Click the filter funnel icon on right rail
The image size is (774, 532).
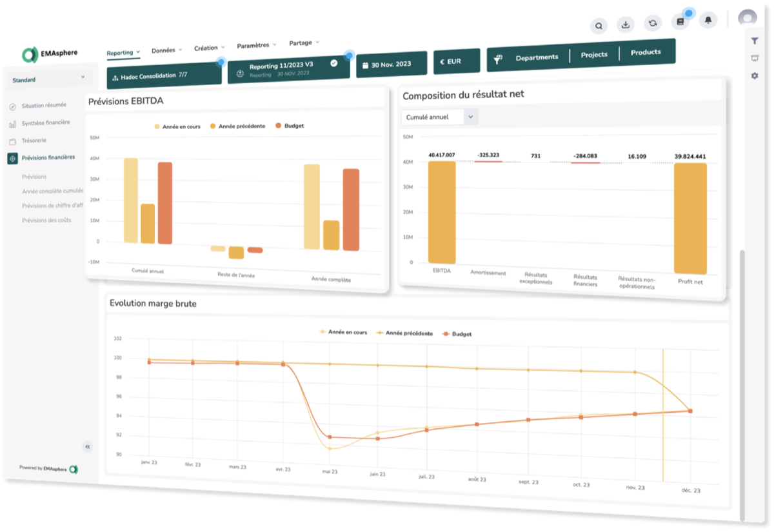[x=755, y=41]
